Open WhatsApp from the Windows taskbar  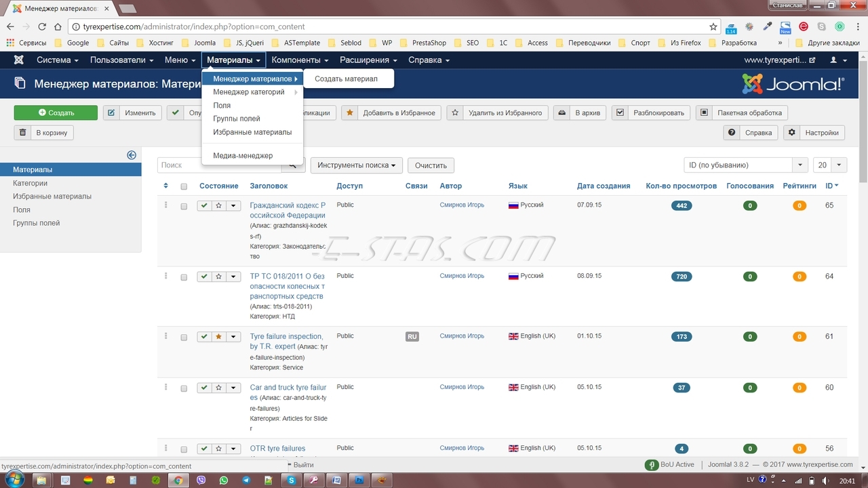224,480
